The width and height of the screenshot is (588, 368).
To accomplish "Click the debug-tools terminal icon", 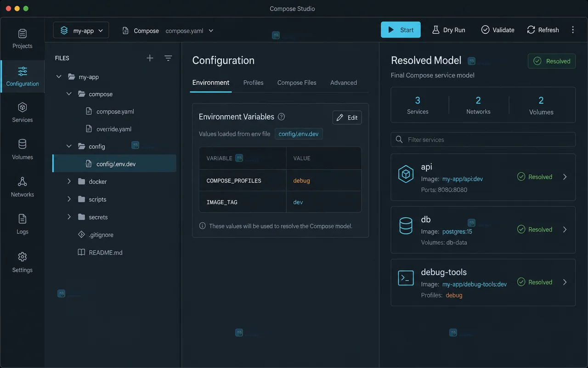I will pos(406,278).
